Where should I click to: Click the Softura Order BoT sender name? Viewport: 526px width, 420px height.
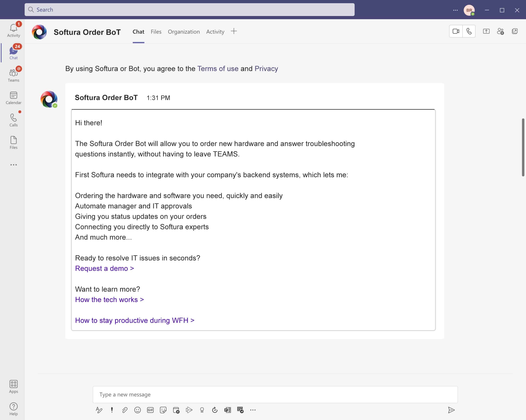point(106,98)
